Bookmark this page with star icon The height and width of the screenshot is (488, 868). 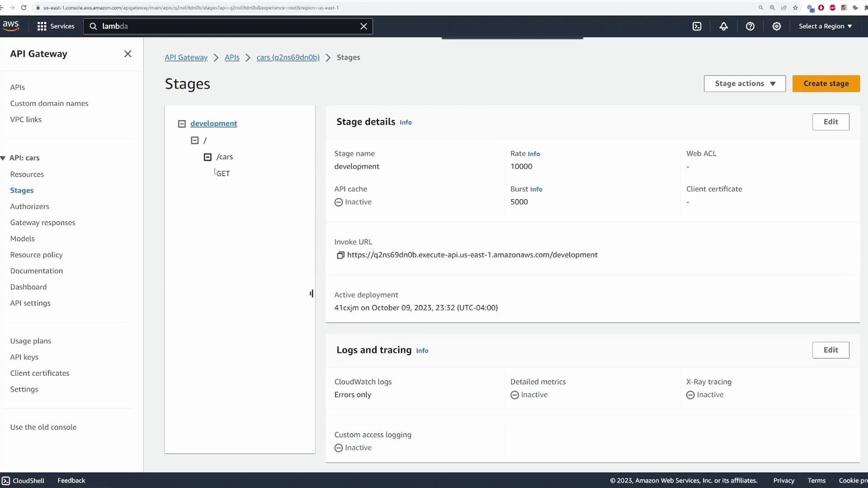795,8
